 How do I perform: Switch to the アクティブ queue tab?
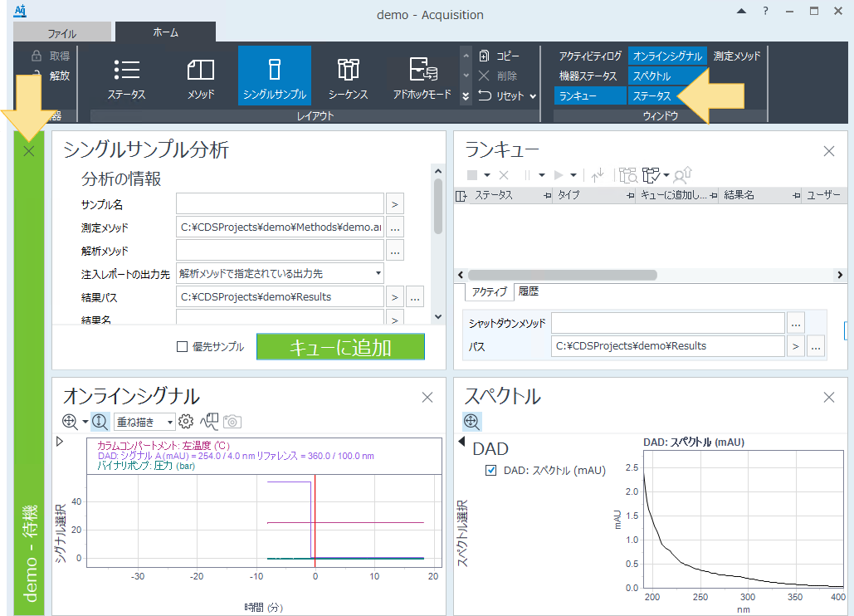coord(489,292)
